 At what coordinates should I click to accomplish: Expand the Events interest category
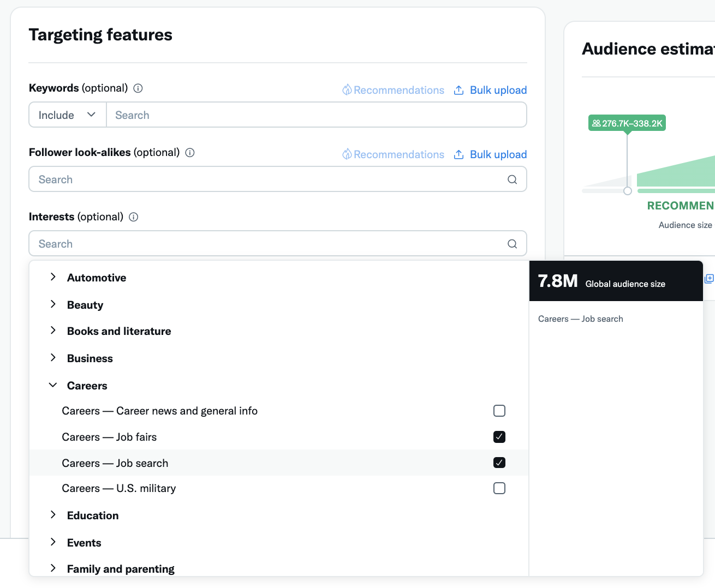[53, 542]
